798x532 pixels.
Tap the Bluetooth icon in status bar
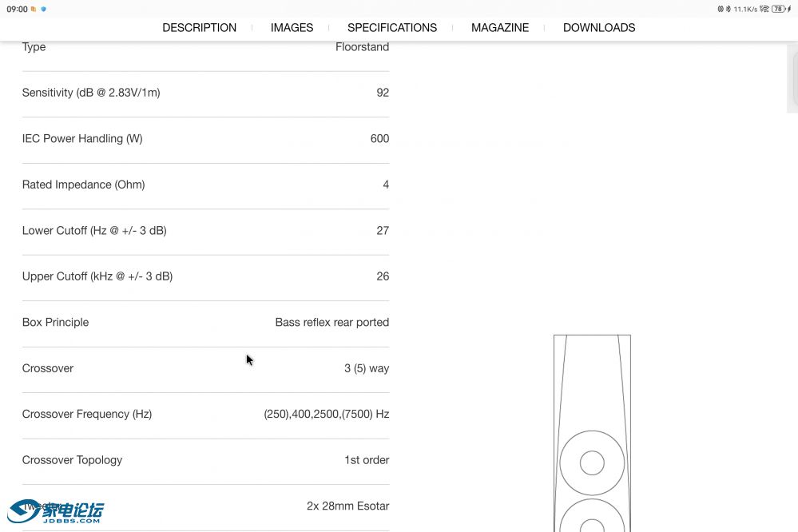click(x=728, y=9)
